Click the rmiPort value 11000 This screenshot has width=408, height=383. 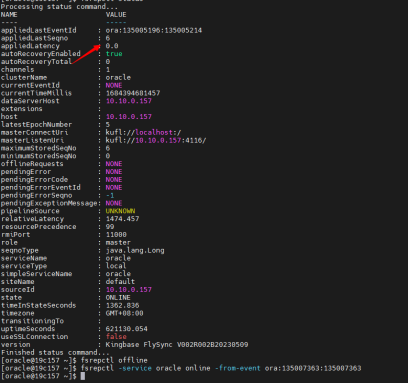116,235
